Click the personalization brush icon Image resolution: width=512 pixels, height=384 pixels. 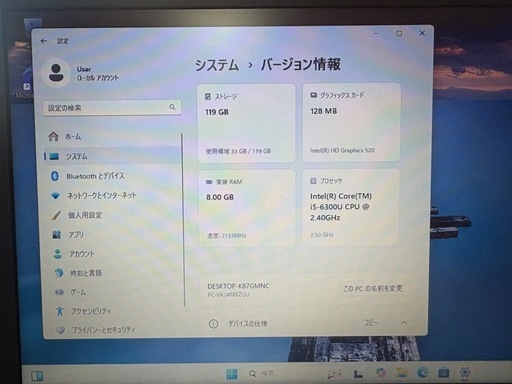[x=56, y=215]
